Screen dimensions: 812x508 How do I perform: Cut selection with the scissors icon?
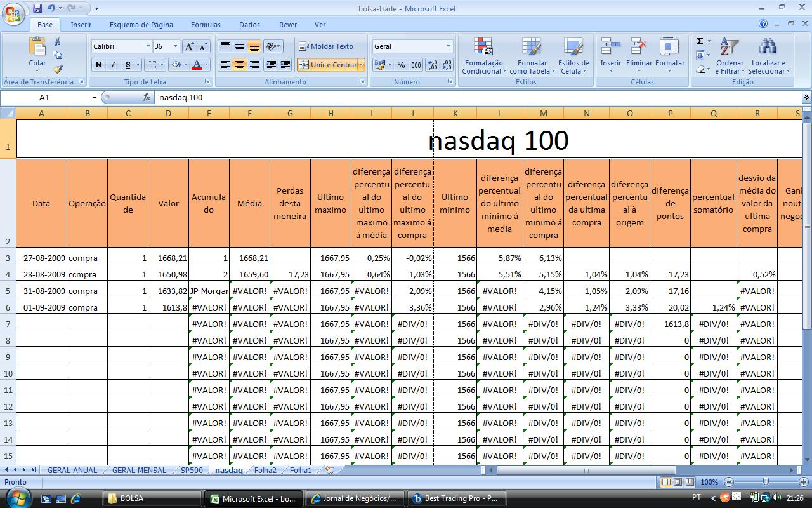pos(58,42)
